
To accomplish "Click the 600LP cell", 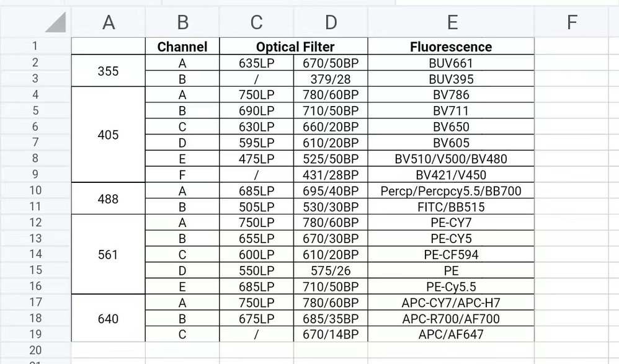I will point(256,255).
